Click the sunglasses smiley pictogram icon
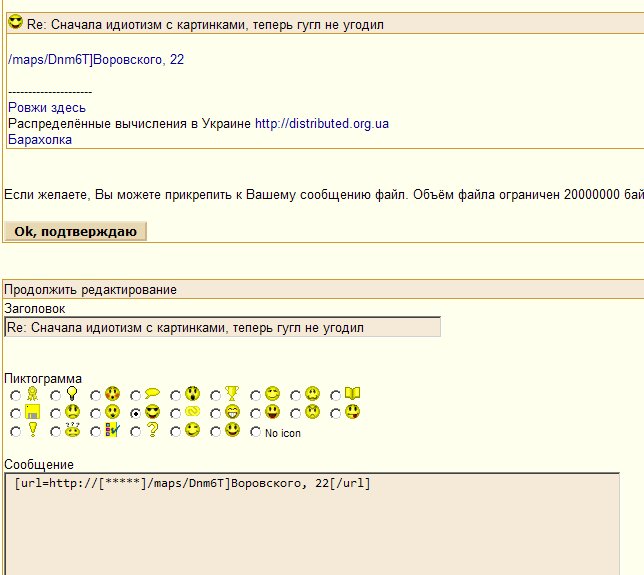644x575 pixels. [152, 412]
